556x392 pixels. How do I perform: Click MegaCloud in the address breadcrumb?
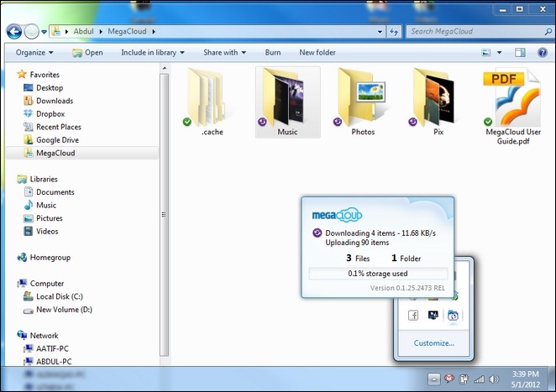click(127, 32)
